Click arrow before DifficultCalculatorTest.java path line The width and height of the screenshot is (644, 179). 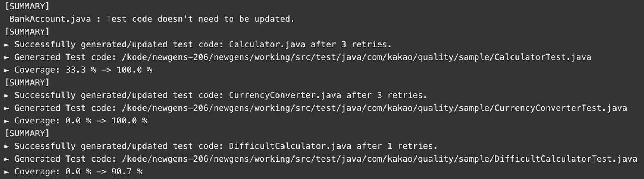[7, 159]
